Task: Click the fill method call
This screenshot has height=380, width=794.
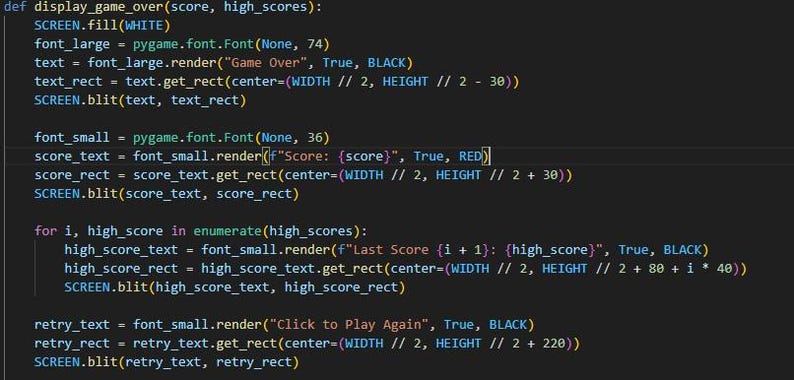Action: [x=103, y=25]
